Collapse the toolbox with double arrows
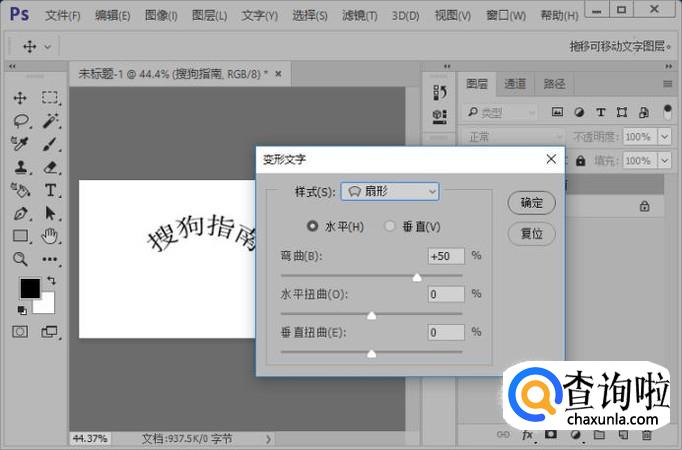The width and height of the screenshot is (682, 450). pos(12,67)
